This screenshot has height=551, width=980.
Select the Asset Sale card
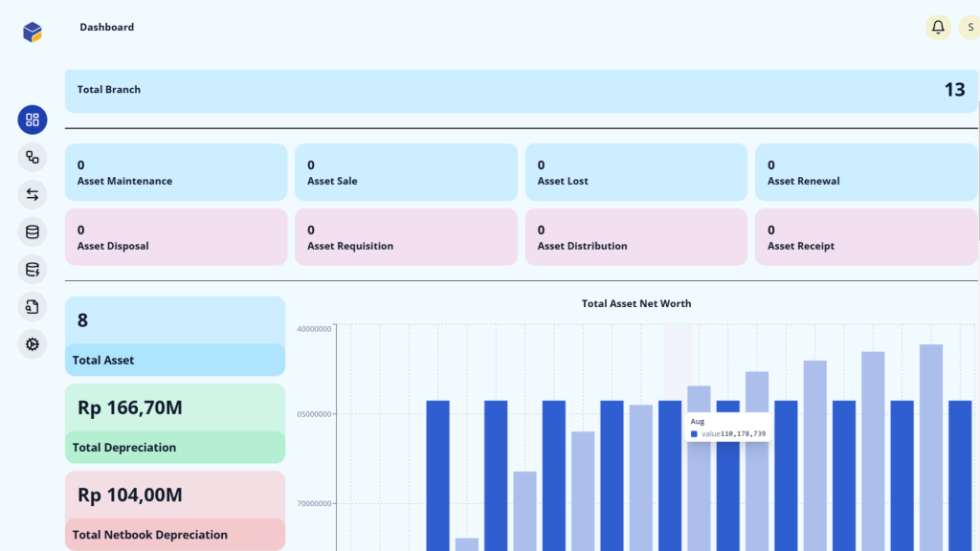point(406,172)
